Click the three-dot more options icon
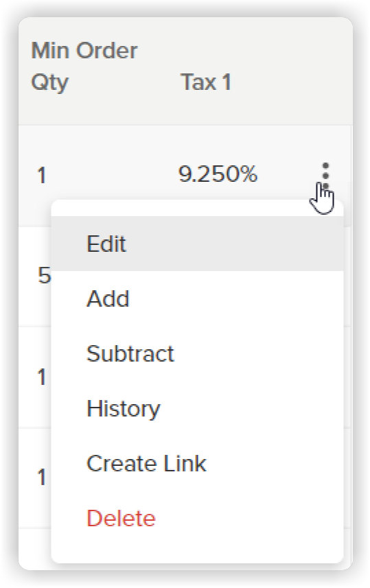Viewport: 370px width, 588px height. (x=325, y=176)
